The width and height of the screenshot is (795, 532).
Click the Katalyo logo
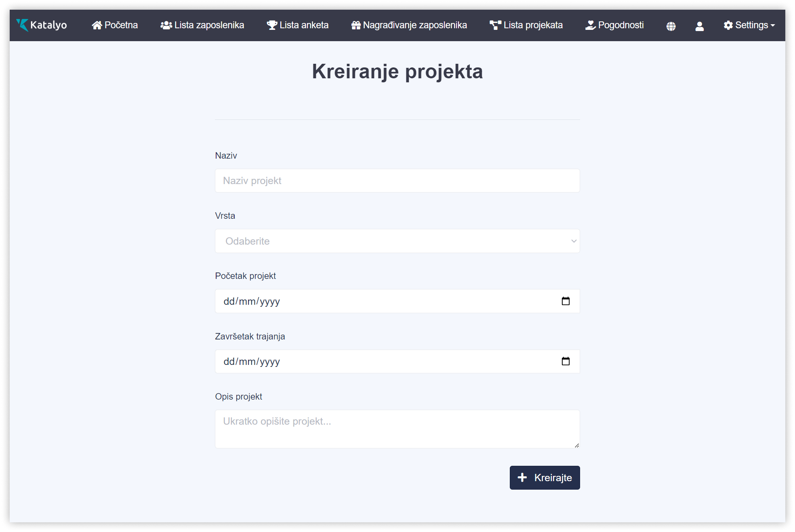tap(42, 25)
